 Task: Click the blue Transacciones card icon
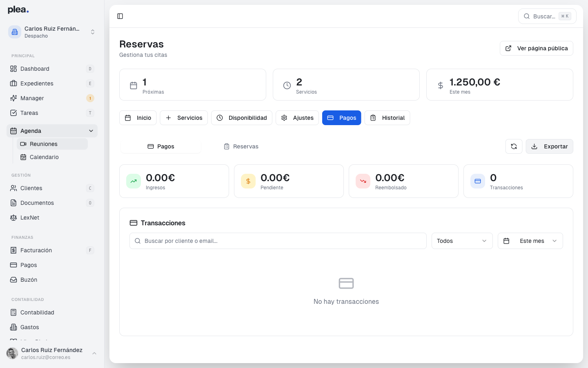tap(478, 181)
